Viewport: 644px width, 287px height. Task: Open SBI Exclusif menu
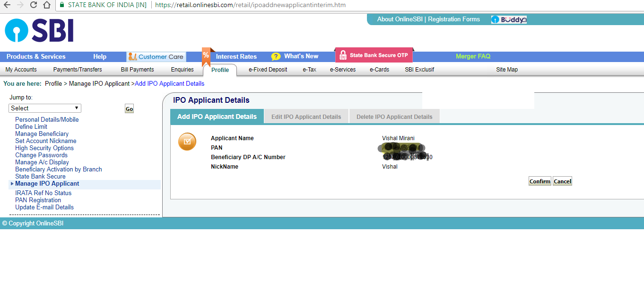tap(419, 70)
